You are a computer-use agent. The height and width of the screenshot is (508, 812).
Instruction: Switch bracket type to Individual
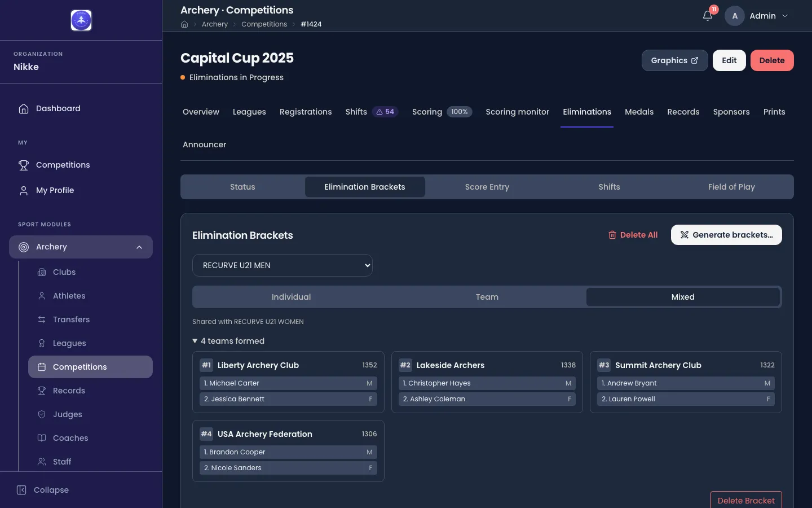291,297
